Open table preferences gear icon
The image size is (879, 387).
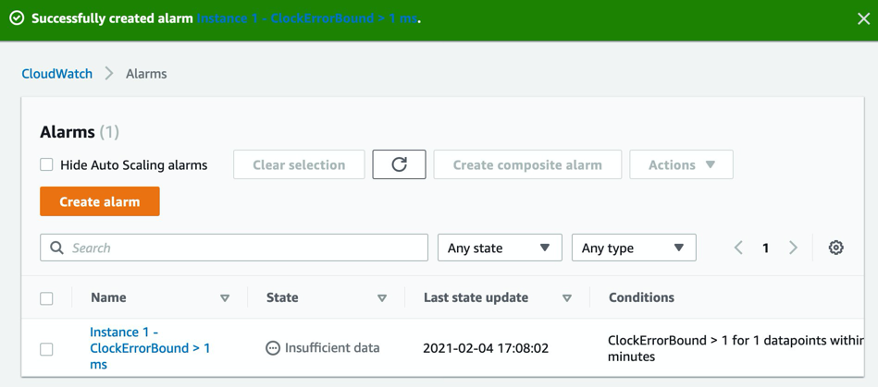click(836, 247)
